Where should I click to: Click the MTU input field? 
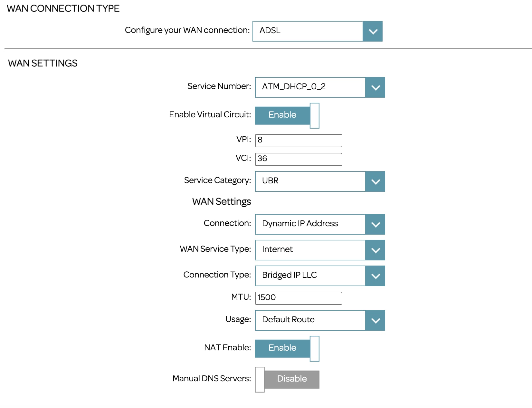(299, 298)
